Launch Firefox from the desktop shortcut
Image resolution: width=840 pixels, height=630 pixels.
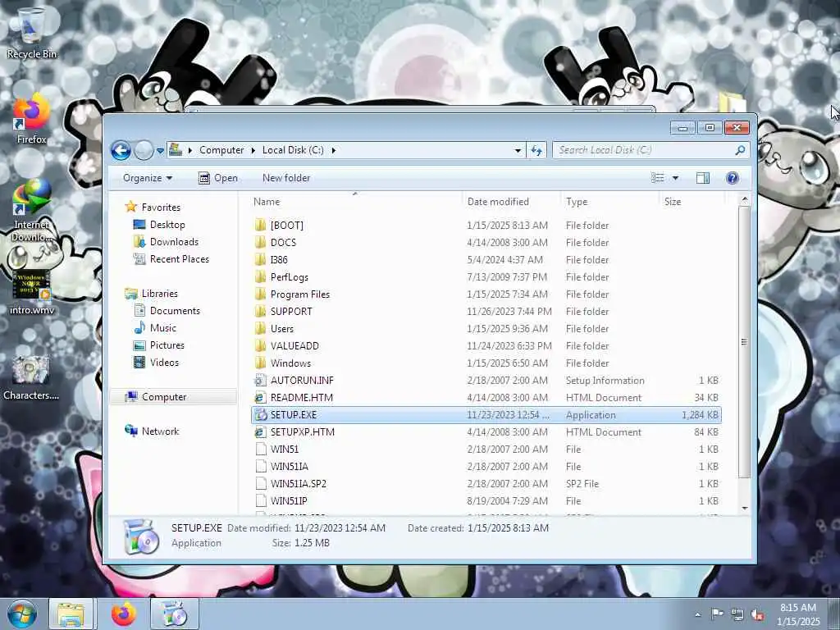point(31,119)
